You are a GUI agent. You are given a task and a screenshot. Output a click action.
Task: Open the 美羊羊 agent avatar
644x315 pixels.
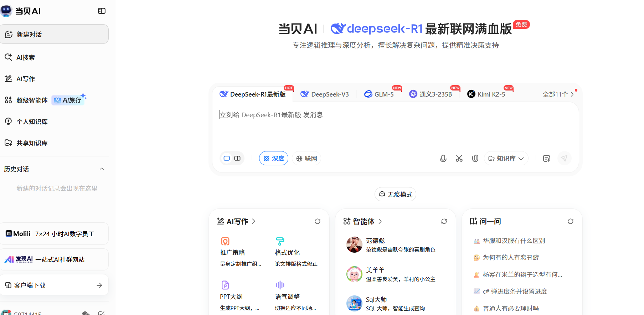354,274
